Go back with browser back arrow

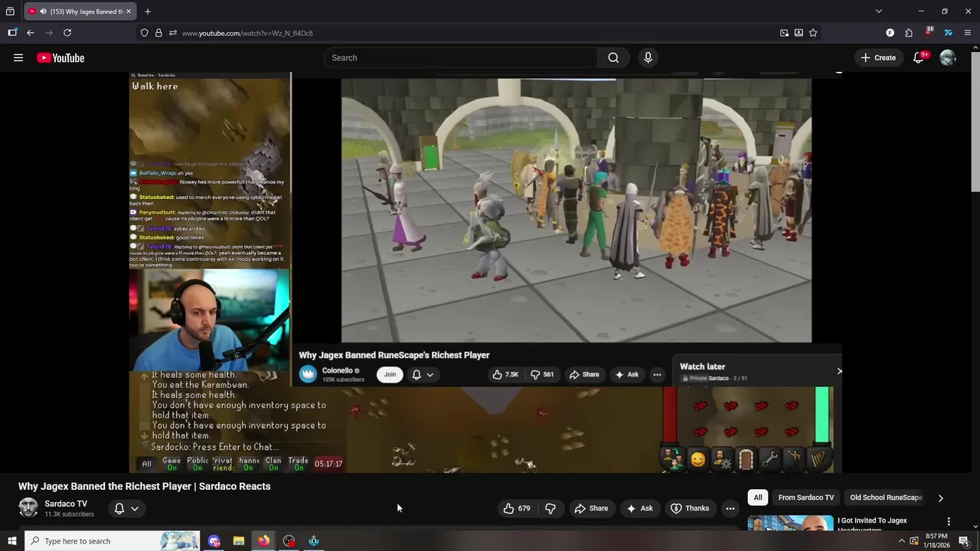(30, 33)
